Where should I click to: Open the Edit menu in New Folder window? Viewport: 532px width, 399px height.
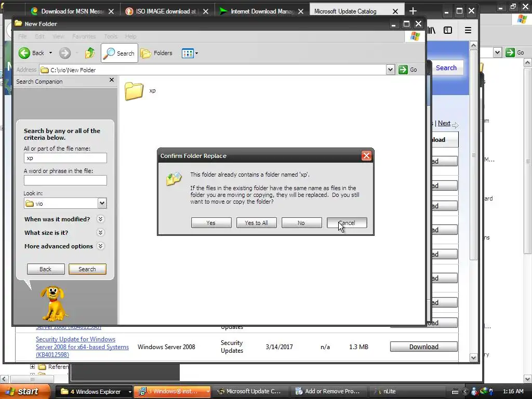39,36
